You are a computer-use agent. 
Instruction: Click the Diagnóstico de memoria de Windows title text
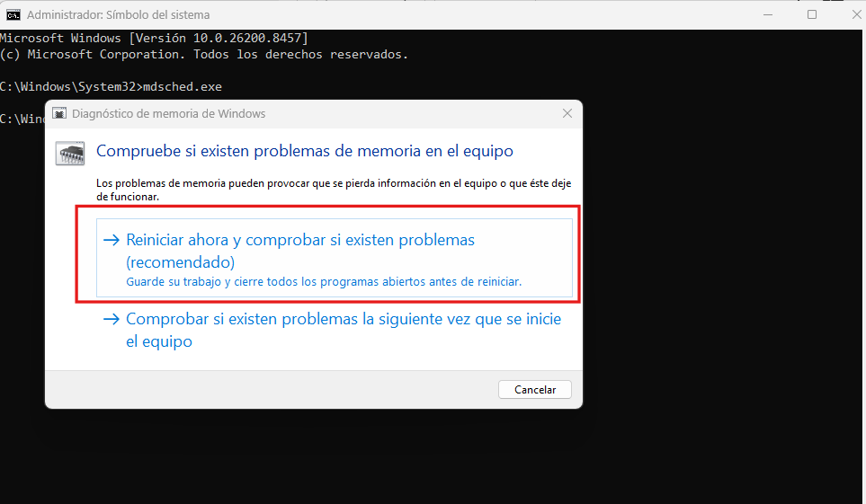pos(168,114)
